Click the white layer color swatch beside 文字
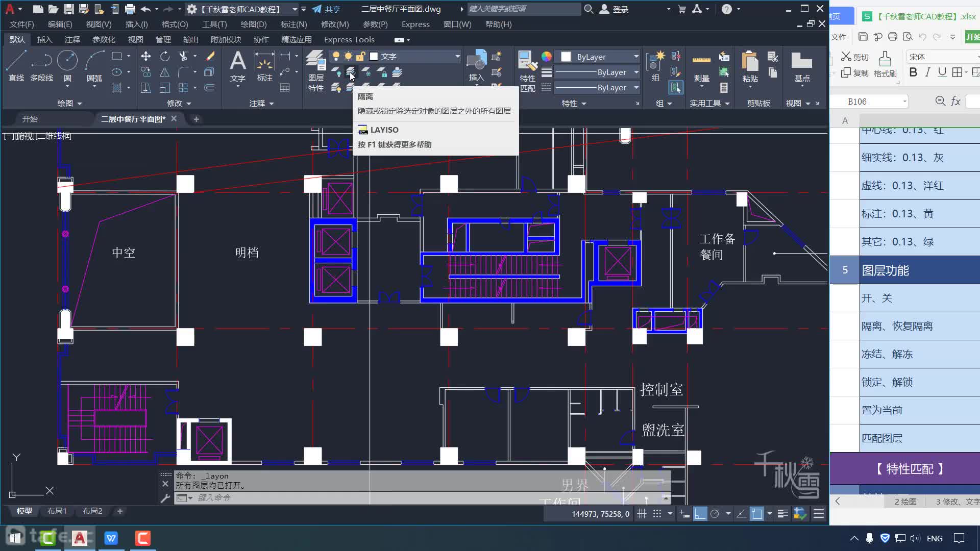 click(374, 56)
